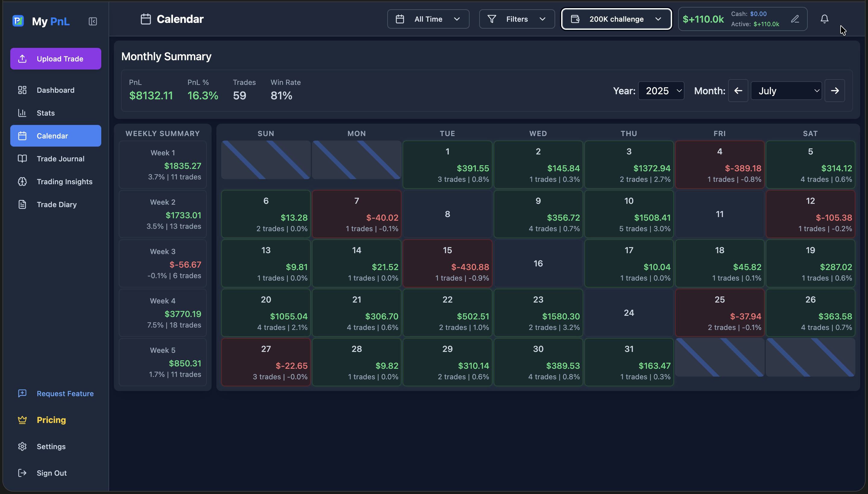The width and height of the screenshot is (868, 494).
Task: Advance to next month with the arrow button
Action: [835, 91]
